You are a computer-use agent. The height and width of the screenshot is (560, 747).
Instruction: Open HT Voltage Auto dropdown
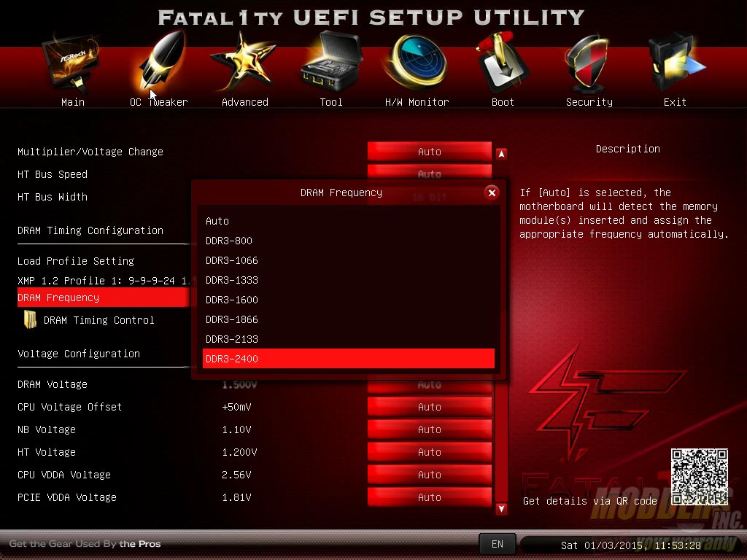pyautogui.click(x=429, y=452)
